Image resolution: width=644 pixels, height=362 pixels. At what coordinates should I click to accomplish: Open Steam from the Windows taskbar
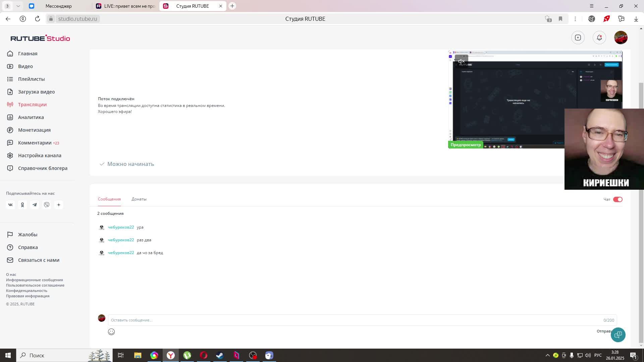click(220, 355)
